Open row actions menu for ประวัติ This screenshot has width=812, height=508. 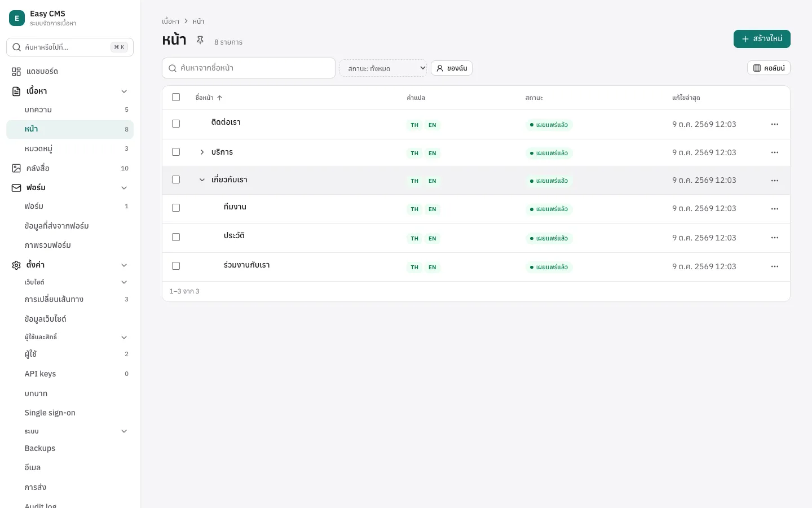[775, 238]
